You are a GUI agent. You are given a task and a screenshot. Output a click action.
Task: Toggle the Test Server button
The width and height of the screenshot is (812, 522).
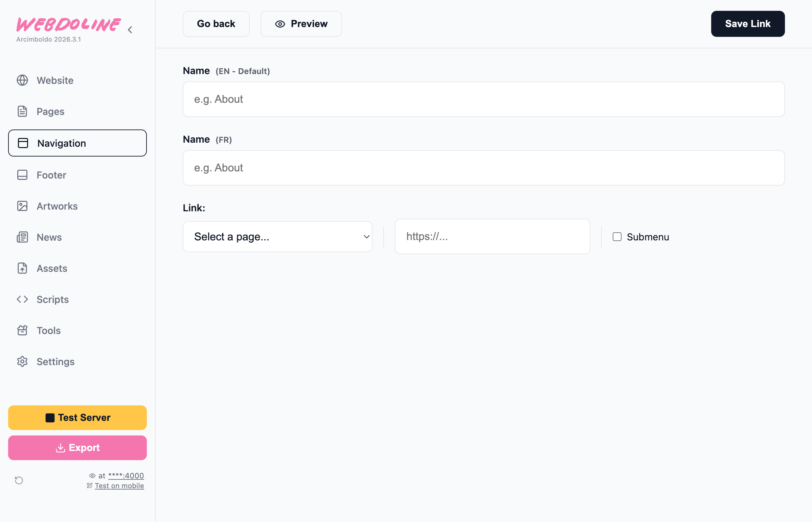pyautogui.click(x=77, y=418)
